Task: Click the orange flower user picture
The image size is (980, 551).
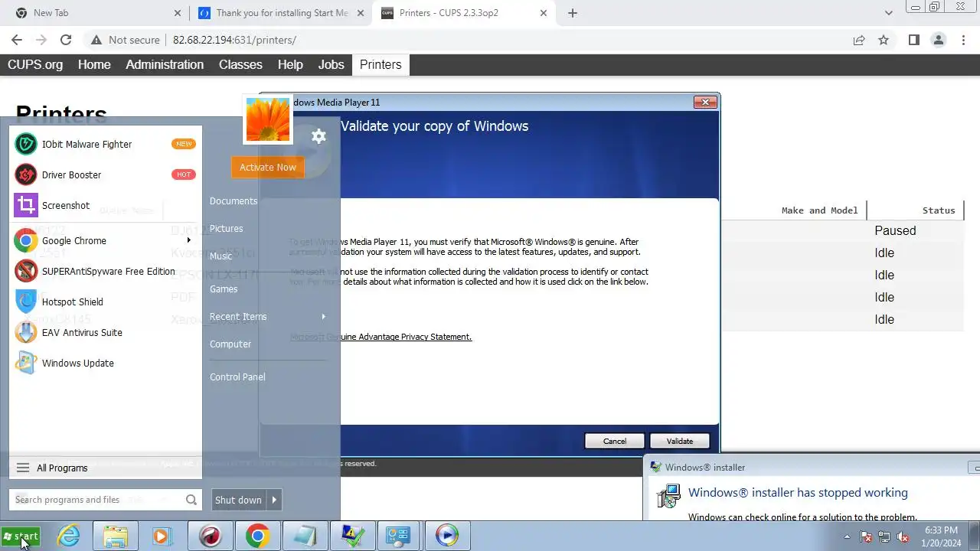Action: click(x=268, y=119)
